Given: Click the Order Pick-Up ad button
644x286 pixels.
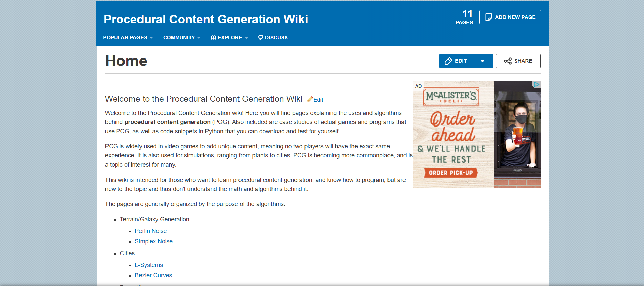Looking at the screenshot, I should [451, 173].
